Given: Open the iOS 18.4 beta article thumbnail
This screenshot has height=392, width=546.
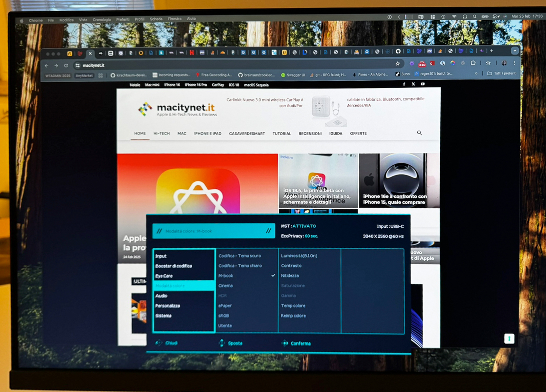Looking at the screenshot, I should tap(318, 181).
